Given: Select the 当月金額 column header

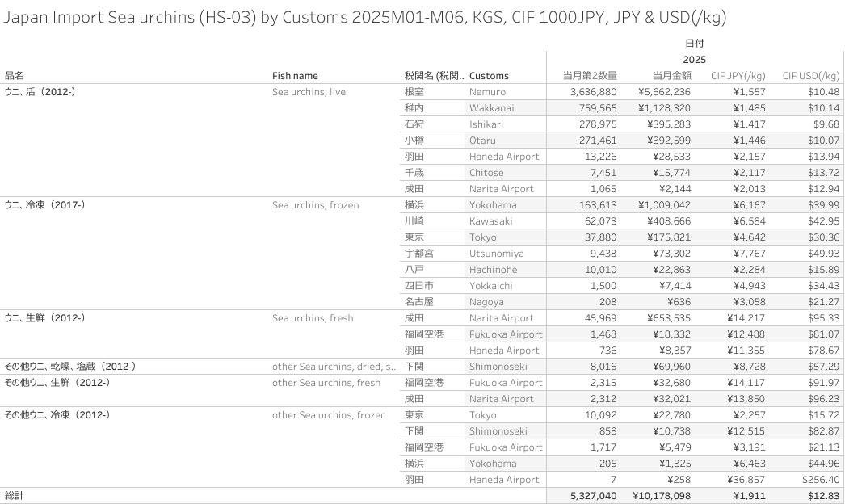Looking at the screenshot, I should [x=671, y=76].
